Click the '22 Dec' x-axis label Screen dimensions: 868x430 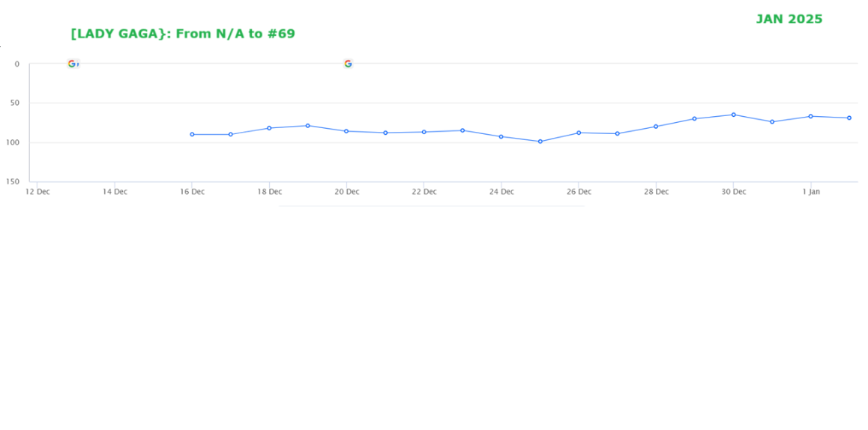[x=424, y=192]
